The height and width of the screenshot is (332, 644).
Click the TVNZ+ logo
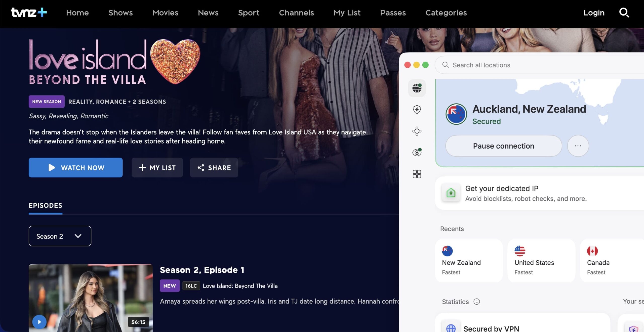[29, 12]
